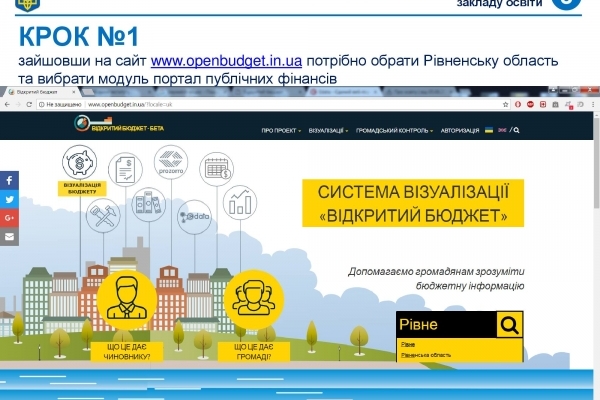This screenshot has width=600, height=400.
Task: Click the ЩО ЦЕ ДАЄ ГРОМАДІ? button
Action: [x=252, y=352]
